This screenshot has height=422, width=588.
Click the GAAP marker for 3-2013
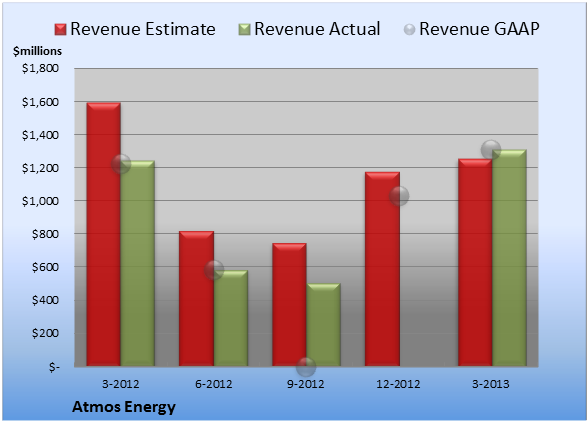(x=491, y=150)
